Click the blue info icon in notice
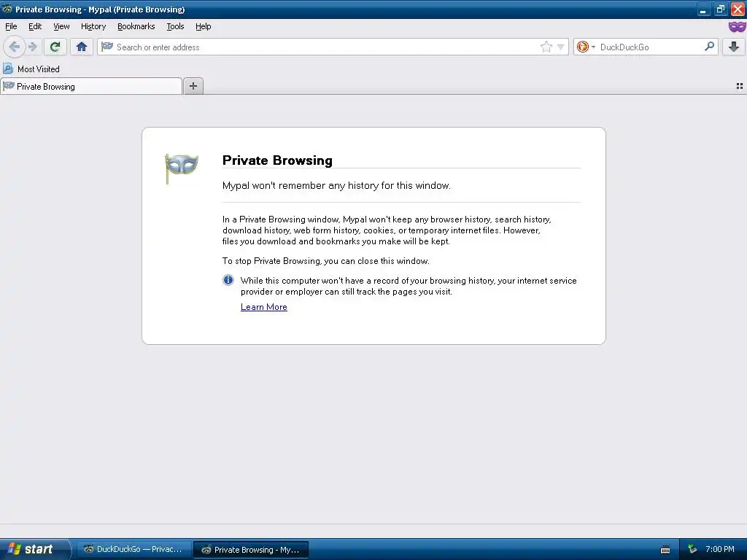The width and height of the screenshot is (747, 560). point(228,280)
